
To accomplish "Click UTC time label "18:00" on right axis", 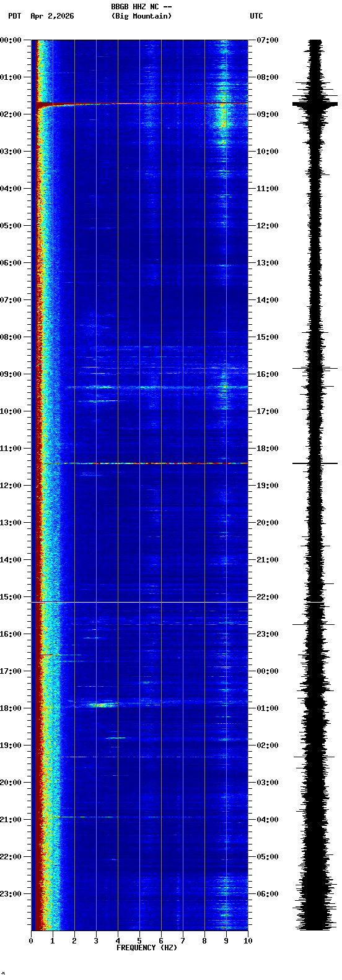I will (x=268, y=449).
